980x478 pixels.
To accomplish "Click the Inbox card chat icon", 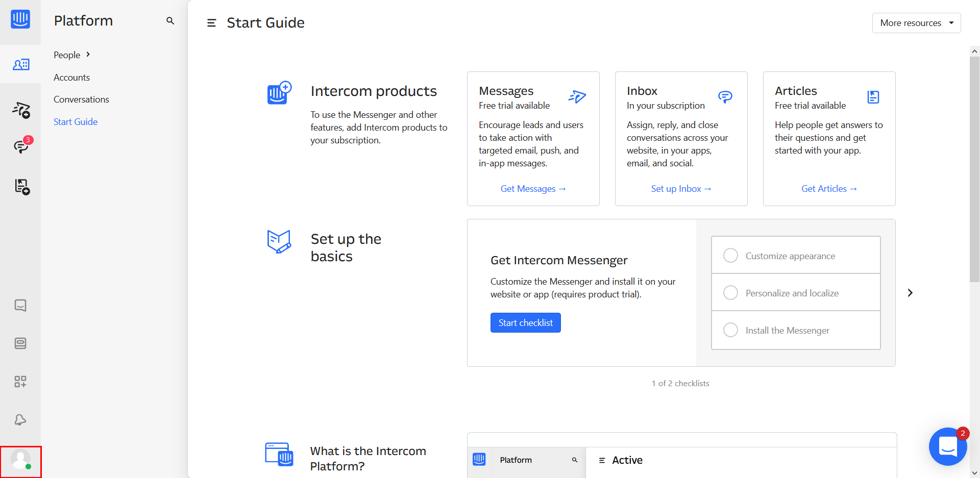I will tap(725, 96).
